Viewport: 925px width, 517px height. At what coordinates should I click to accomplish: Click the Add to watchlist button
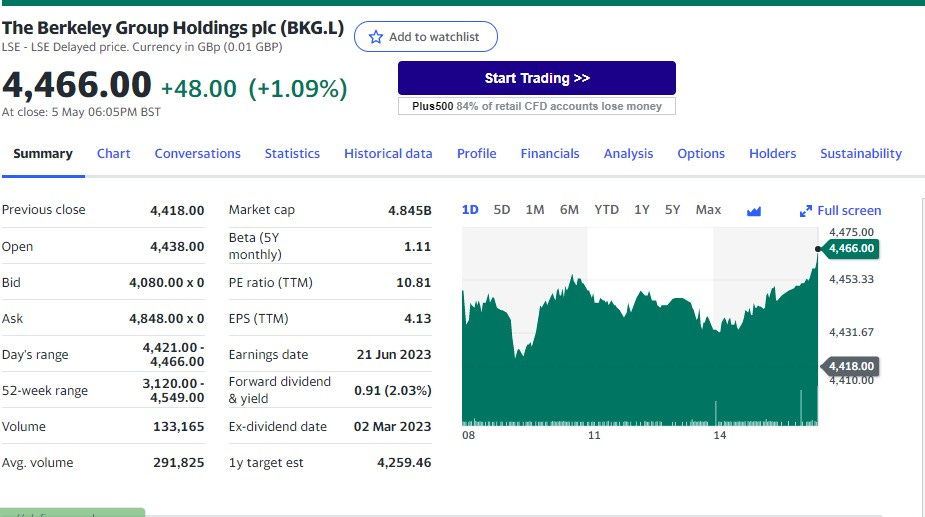click(425, 37)
